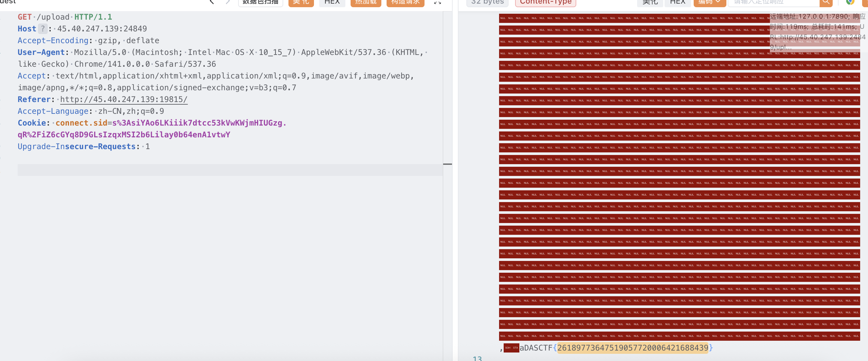Viewport: 868px width, 361px height.
Task: Click the next request forward arrow
Action: (x=228, y=2)
